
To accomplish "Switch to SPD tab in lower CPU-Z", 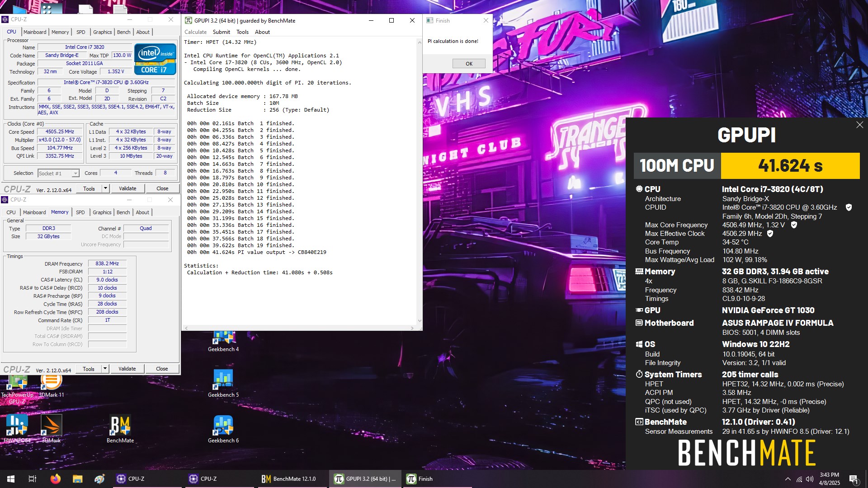I will 80,212.
